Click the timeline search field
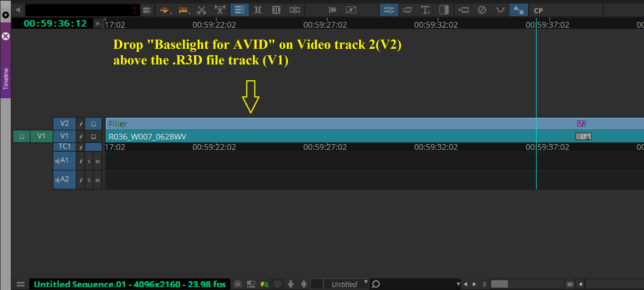This screenshot has width=644, height=290. click(x=416, y=284)
